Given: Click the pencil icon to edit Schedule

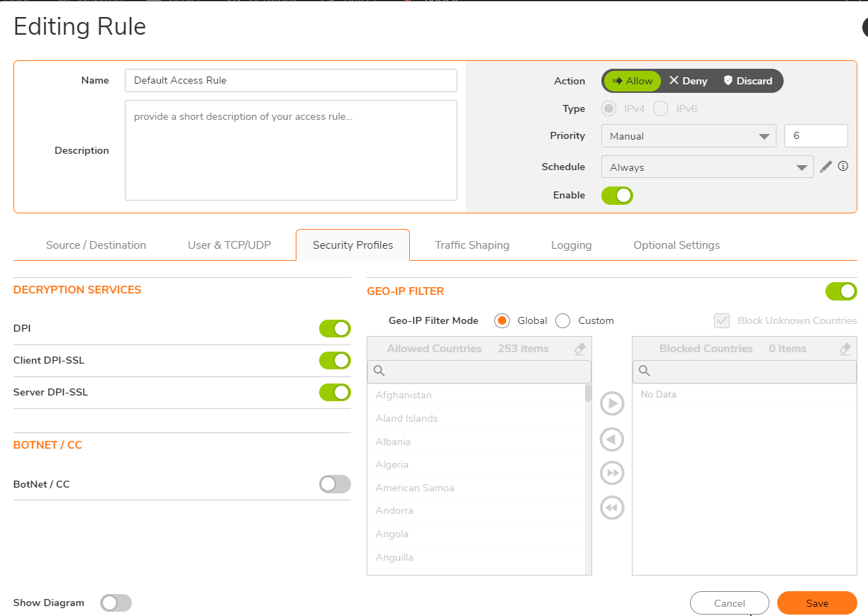Looking at the screenshot, I should [825, 167].
